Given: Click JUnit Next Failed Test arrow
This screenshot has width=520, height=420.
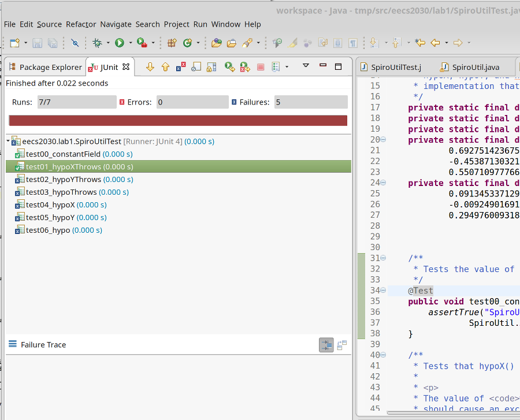Looking at the screenshot, I should point(150,67).
